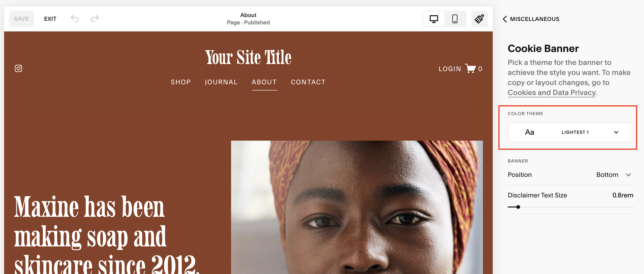The image size is (644, 274).
Task: Switch to mobile preview view
Action: tap(455, 19)
